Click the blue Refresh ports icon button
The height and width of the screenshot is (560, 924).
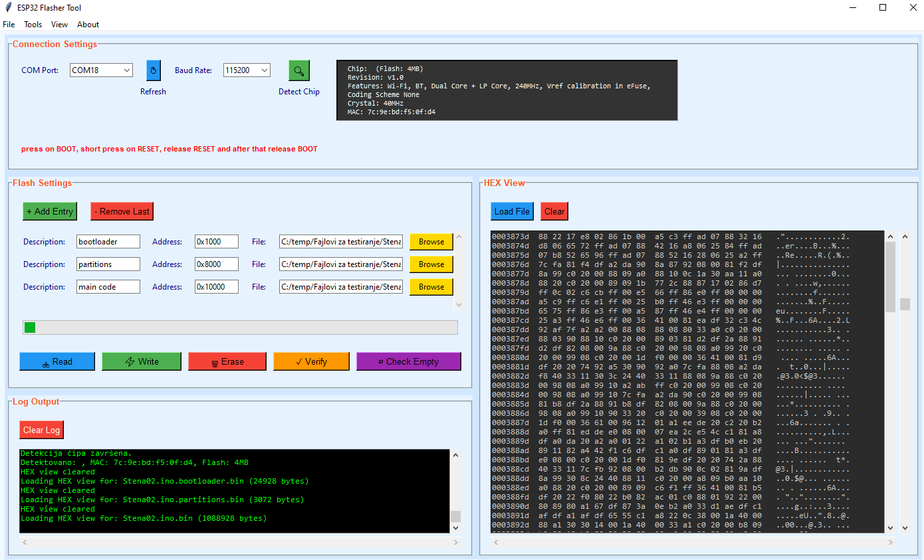pos(154,70)
